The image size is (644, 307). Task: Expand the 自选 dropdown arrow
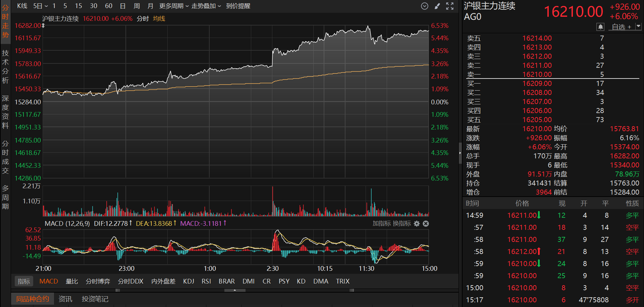(x=639, y=26)
